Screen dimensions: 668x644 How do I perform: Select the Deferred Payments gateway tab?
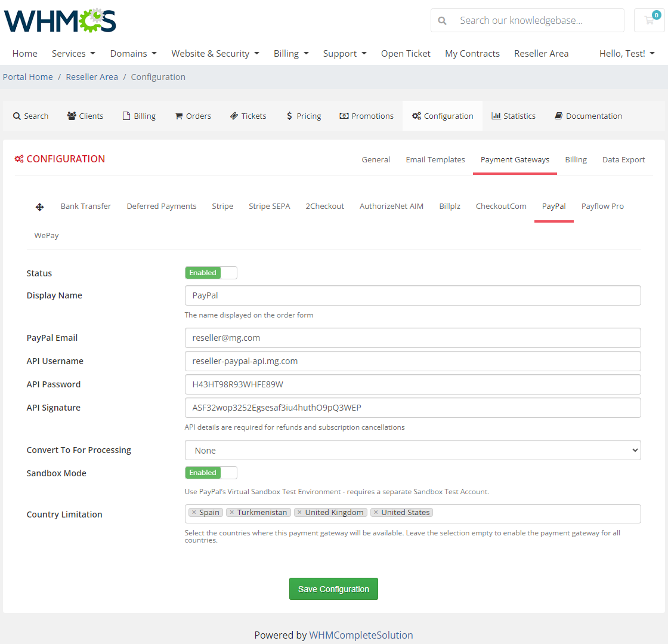[162, 207]
